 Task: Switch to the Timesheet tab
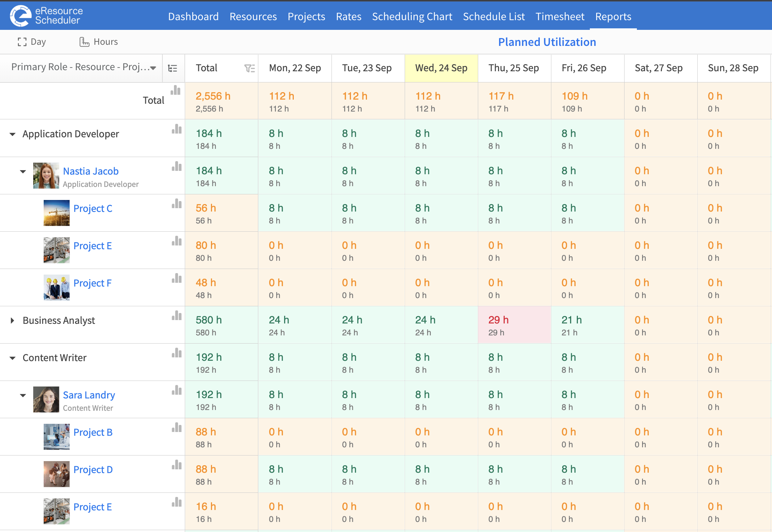[x=560, y=16]
